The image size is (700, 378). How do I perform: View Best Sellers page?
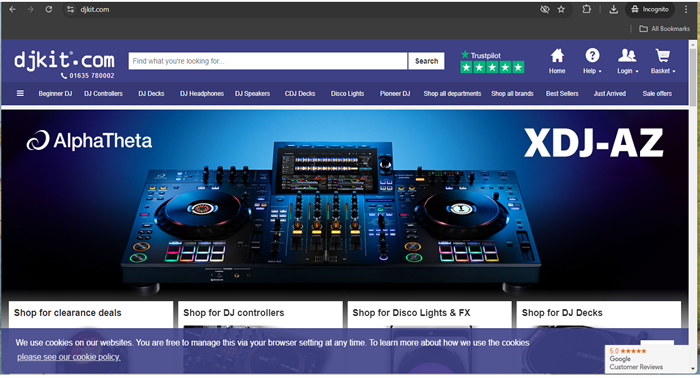[562, 94]
